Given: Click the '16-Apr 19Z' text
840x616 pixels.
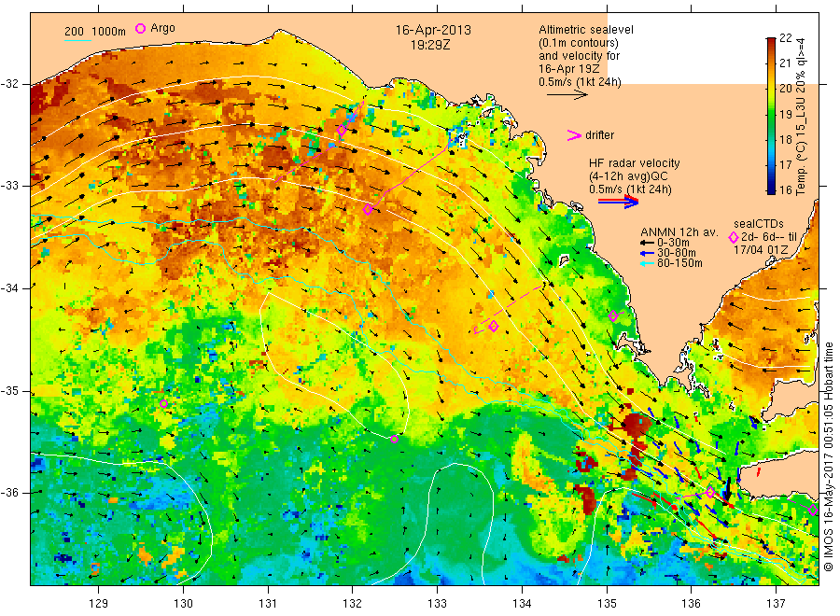Looking at the screenshot, I should (569, 69).
